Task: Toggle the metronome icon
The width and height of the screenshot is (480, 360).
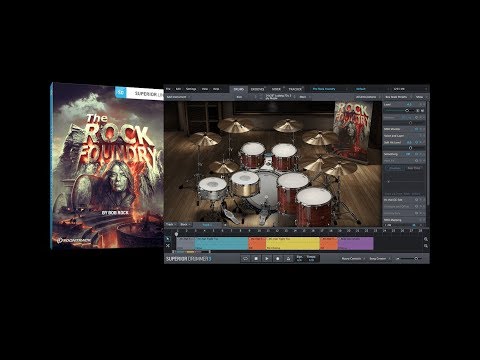Action: click(288, 258)
